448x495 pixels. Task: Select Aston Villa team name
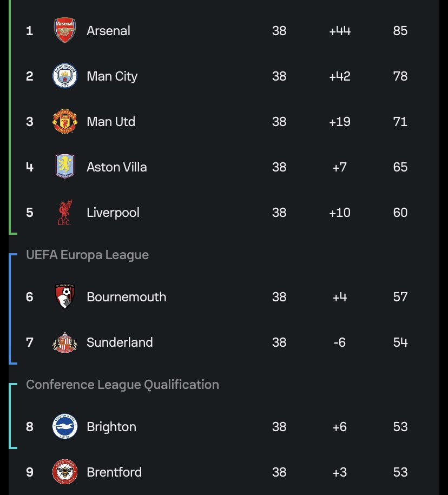(x=116, y=167)
